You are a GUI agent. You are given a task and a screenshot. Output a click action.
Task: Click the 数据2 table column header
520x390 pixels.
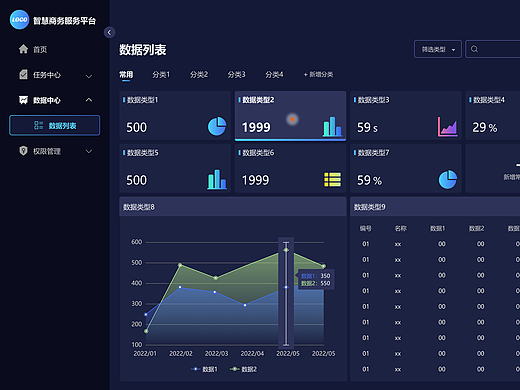[476, 228]
